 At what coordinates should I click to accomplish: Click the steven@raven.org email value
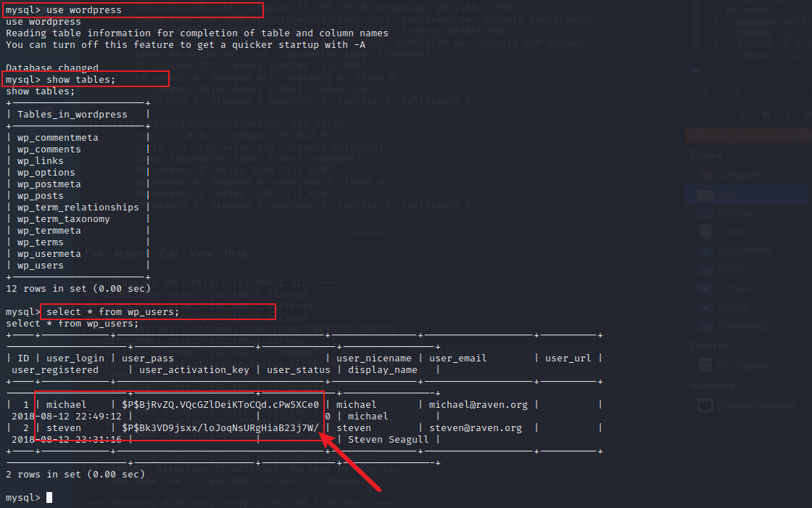(476, 428)
